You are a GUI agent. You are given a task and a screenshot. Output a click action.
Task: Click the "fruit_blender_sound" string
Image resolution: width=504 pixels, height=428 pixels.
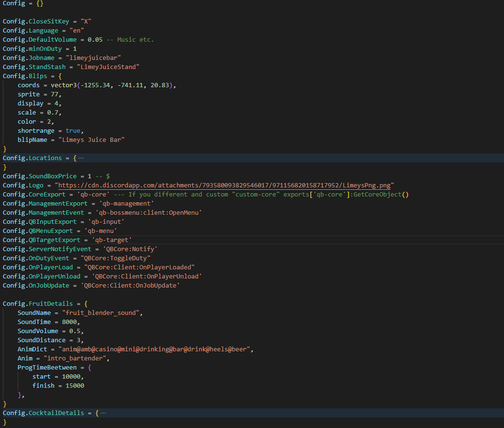101,313
